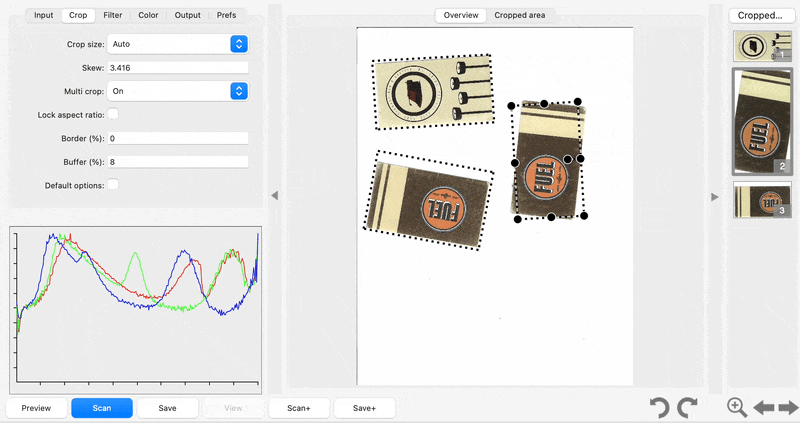The height and width of the screenshot is (423, 800).
Task: Switch to the Filter tab
Action: 113,15
